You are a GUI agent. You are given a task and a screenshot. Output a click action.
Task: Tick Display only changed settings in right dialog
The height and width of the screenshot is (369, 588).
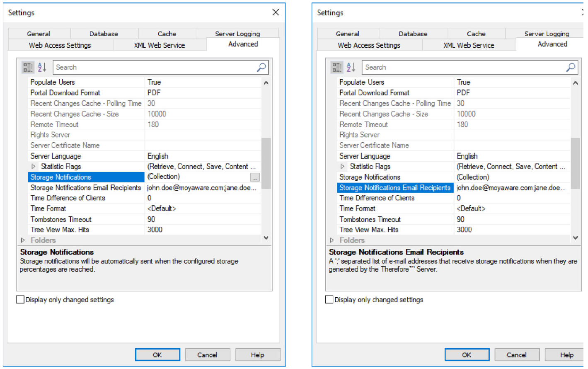pos(329,299)
